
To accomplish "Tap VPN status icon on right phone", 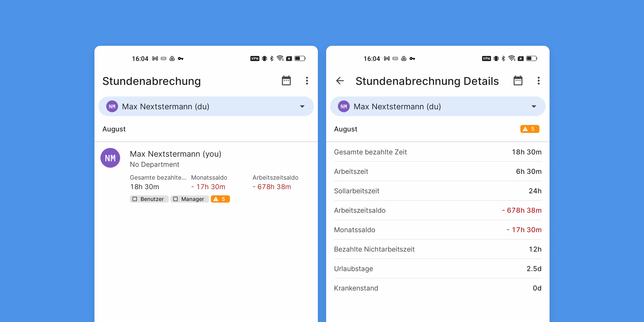I will pos(487,58).
